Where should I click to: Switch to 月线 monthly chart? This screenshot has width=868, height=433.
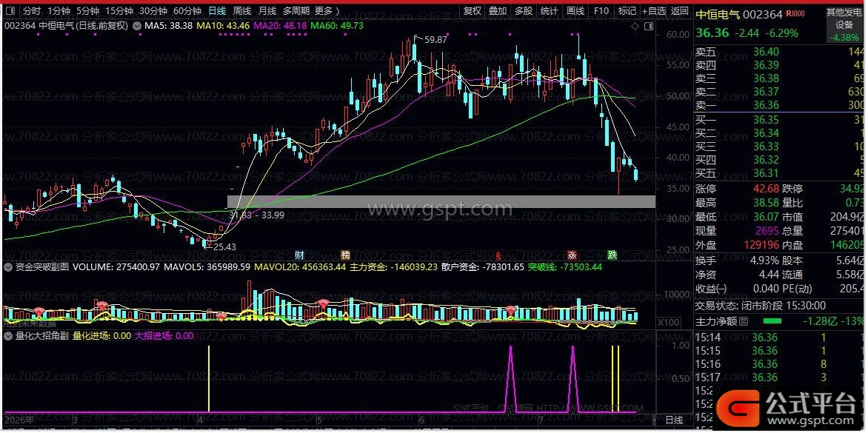[267, 11]
